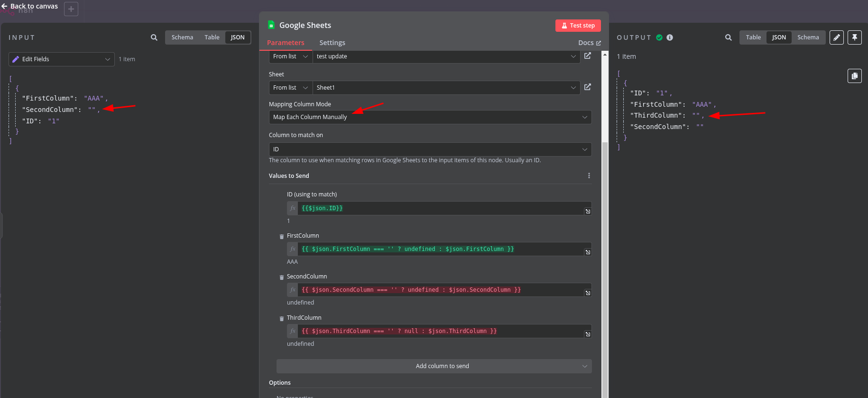Click the "SecondColumn" key in input JSON
This screenshot has width=868, height=398.
tap(50, 110)
